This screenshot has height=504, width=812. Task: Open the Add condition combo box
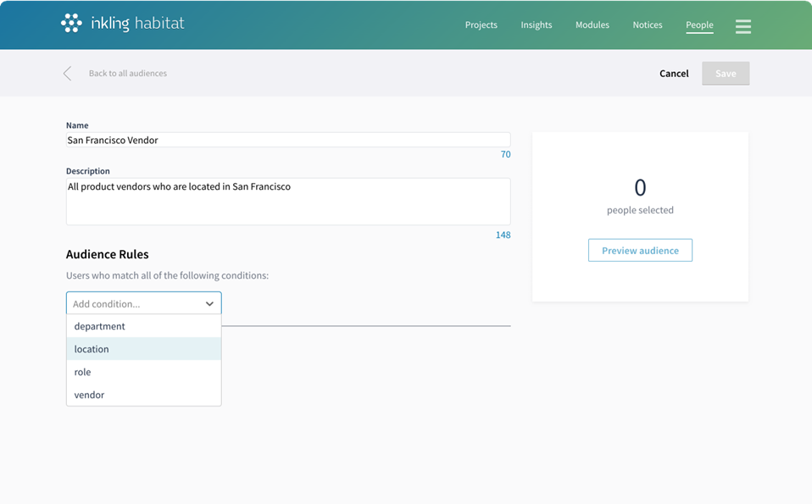pos(136,303)
